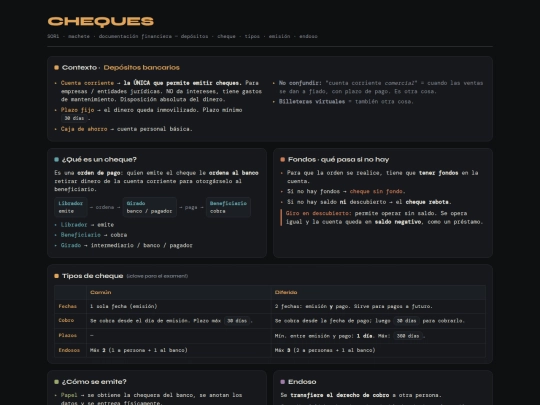The height and width of the screenshot is (405, 540).
Task: Select 'documentación financiera' in the subtitle line
Action: click(x=135, y=36)
